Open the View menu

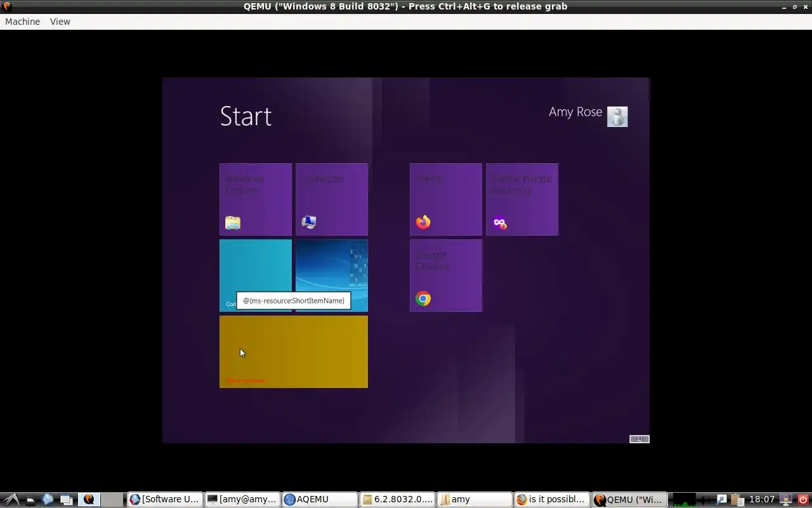(x=60, y=22)
